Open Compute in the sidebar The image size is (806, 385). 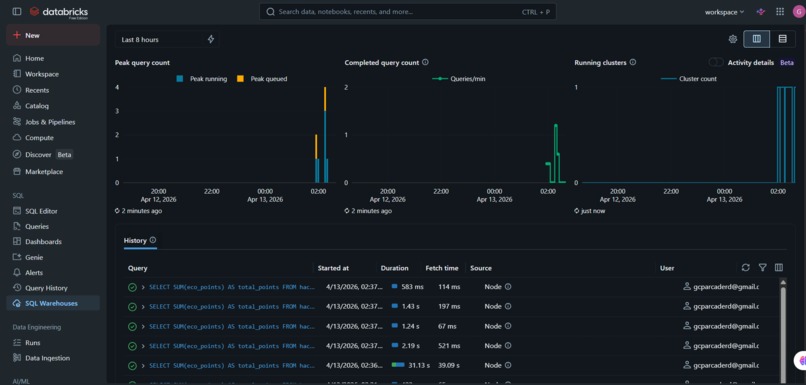(53, 138)
